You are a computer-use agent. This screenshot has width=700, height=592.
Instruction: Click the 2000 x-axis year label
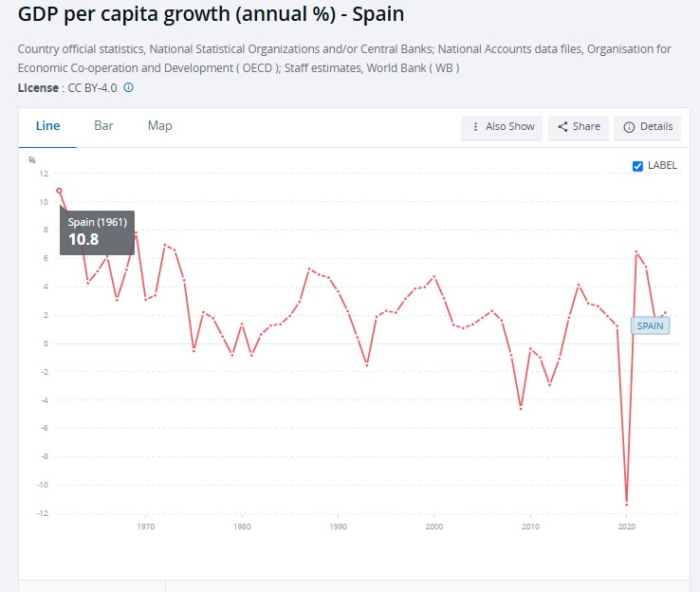click(x=433, y=526)
